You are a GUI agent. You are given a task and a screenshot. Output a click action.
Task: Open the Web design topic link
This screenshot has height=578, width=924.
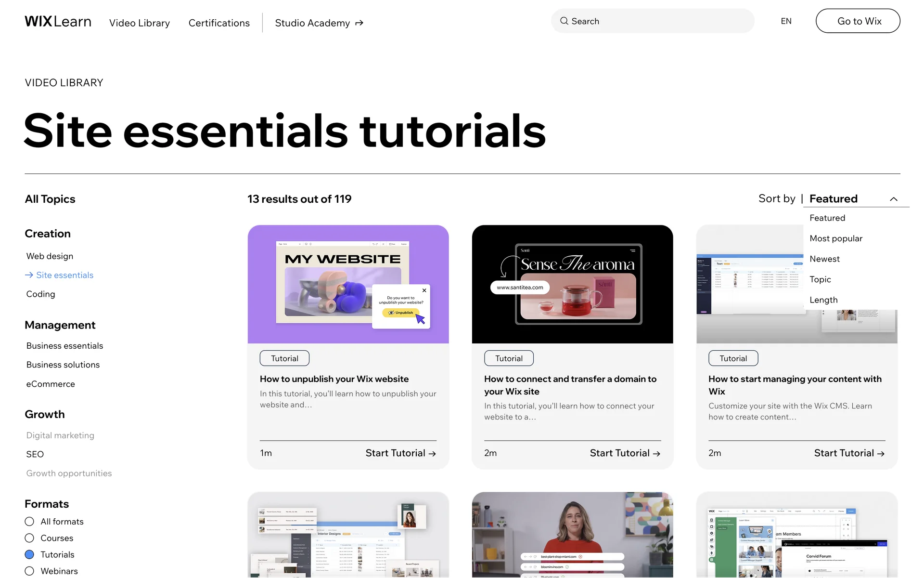(50, 256)
